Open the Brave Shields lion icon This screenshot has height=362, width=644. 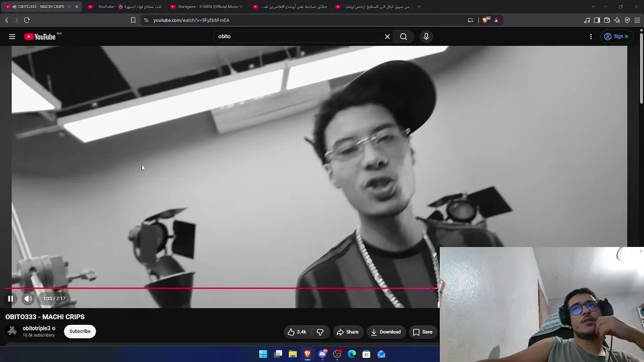click(485, 20)
